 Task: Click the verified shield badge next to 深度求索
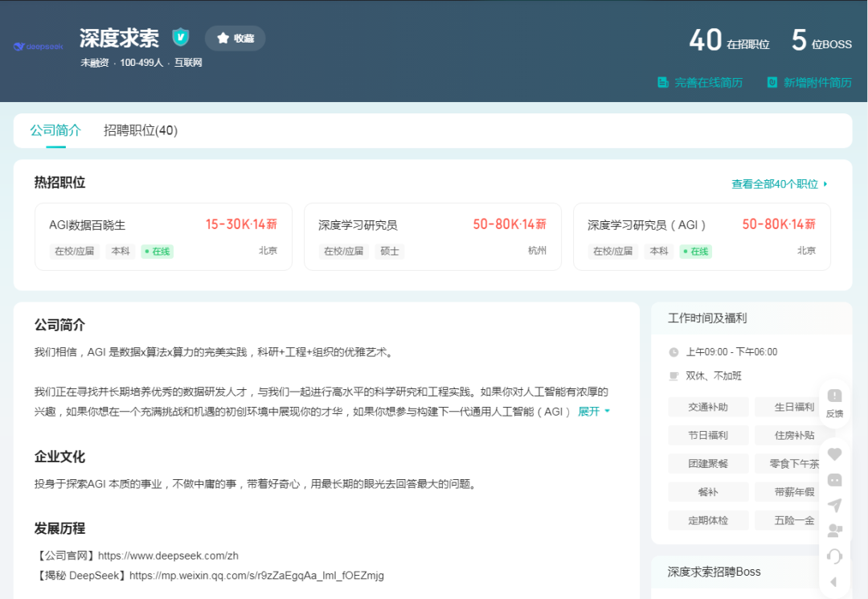click(x=181, y=37)
